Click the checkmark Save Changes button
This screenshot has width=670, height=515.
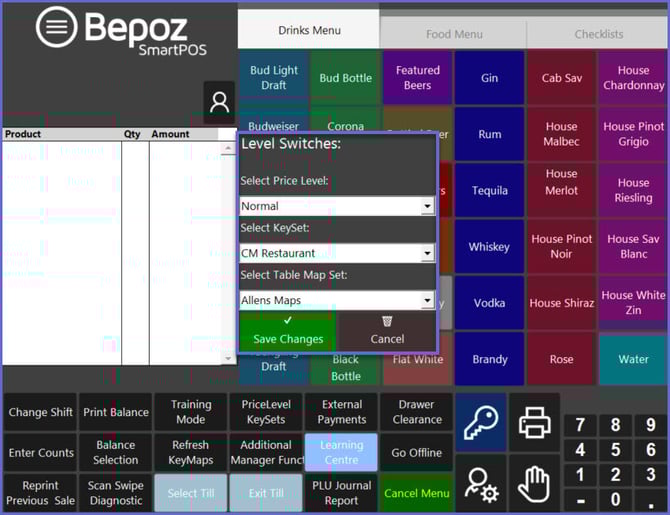288,330
